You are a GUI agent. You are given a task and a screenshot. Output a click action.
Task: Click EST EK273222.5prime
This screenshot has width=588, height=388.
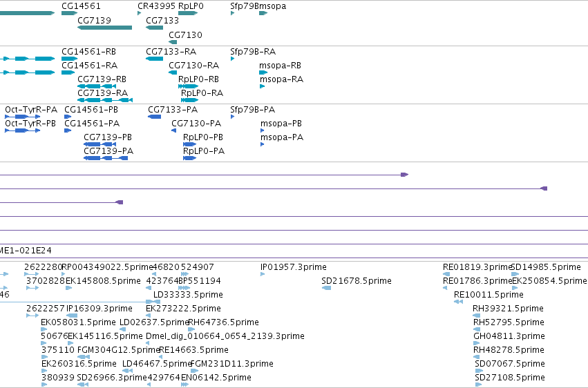coord(183,308)
